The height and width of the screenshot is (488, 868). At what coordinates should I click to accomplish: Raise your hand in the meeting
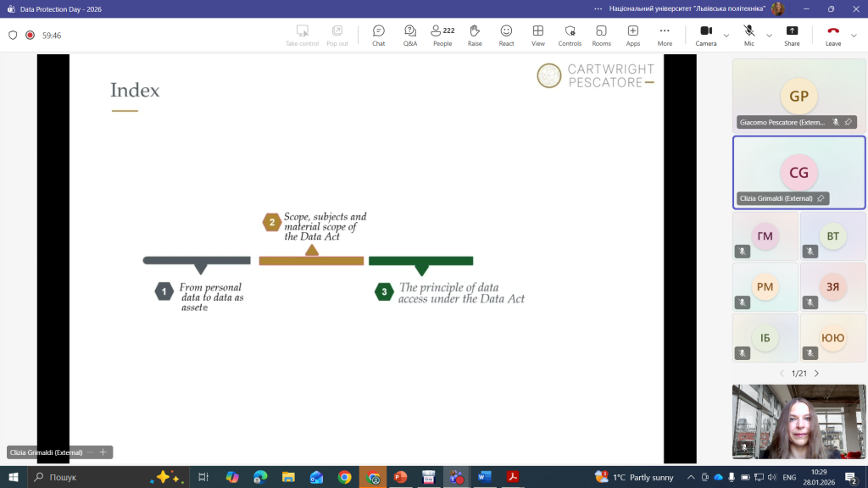click(x=475, y=35)
